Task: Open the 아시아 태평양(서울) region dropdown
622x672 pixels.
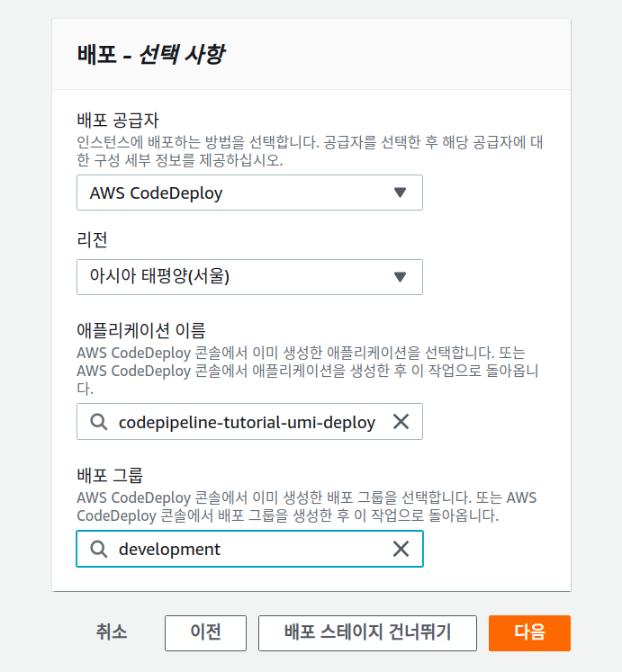Action: coord(249,277)
